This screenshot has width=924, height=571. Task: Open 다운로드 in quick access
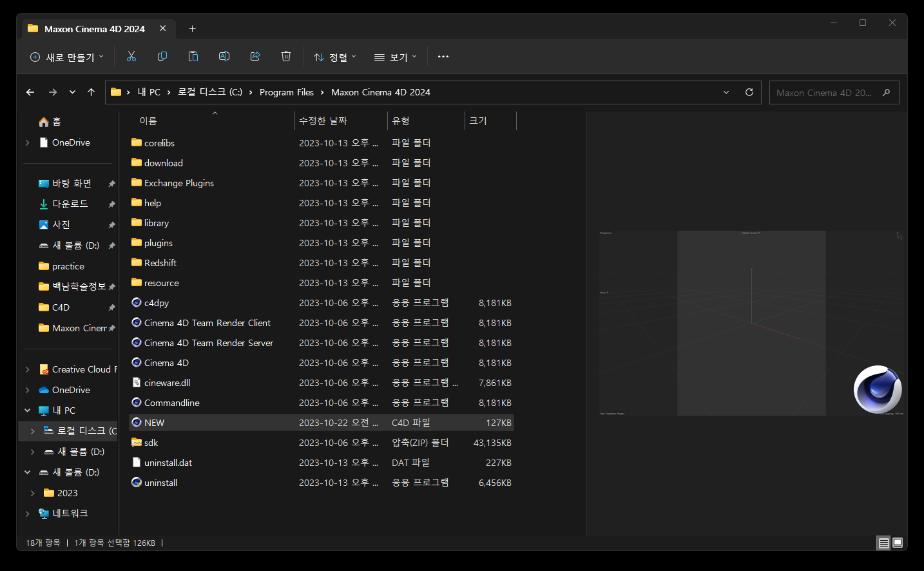pyautogui.click(x=63, y=204)
